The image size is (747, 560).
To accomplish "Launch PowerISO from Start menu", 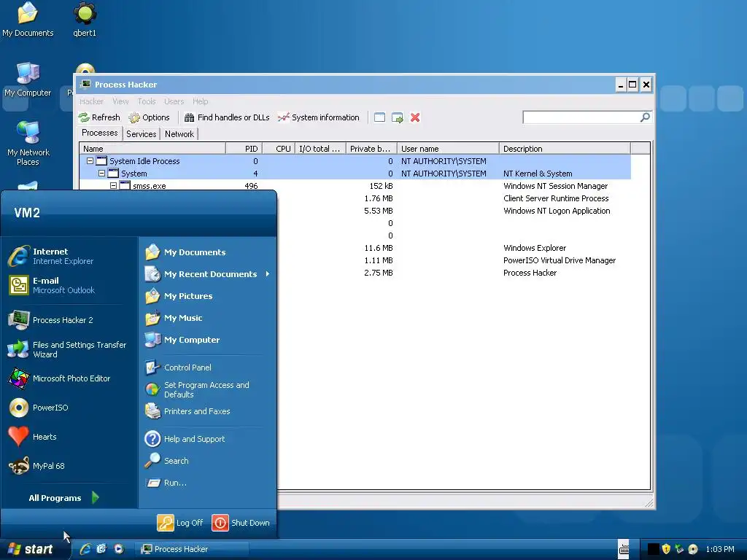I will [69, 408].
